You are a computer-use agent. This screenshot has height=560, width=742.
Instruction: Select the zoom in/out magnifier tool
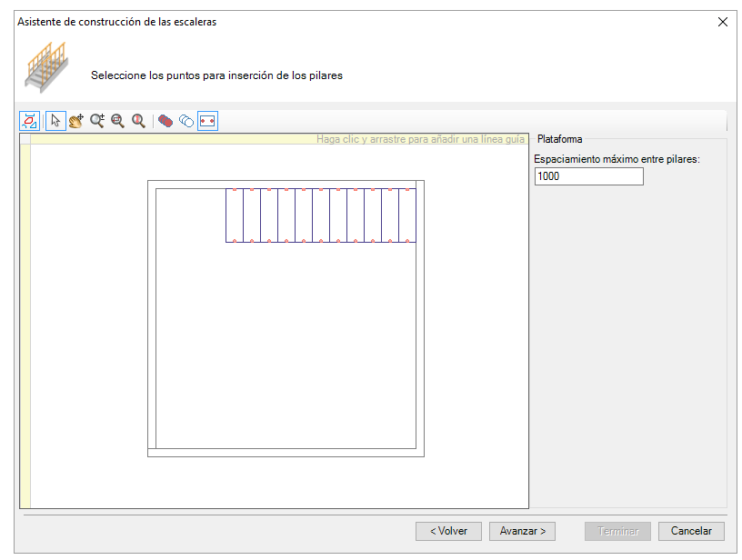[x=97, y=121]
